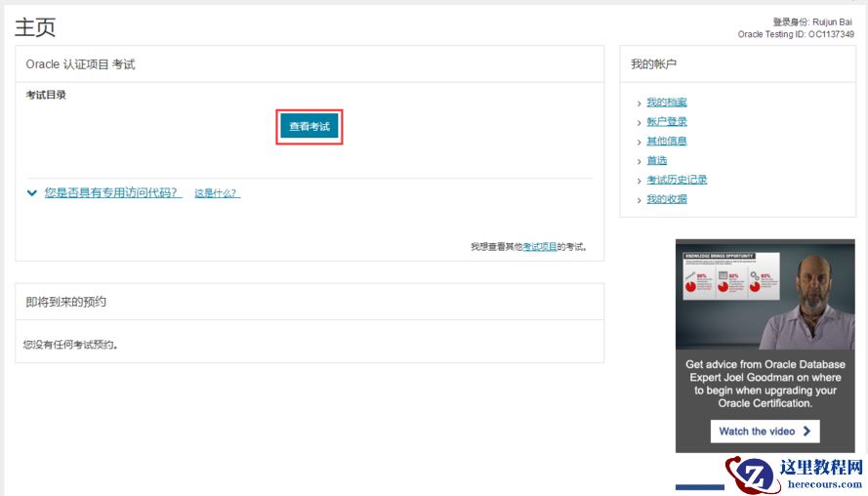Click the Joel Goodman video thumbnail
868x496 pixels.
(x=765, y=295)
